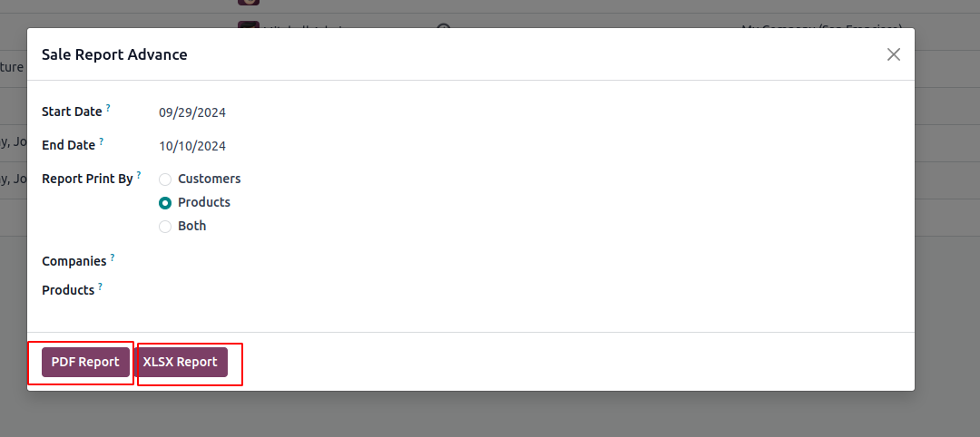Click the End Date help question mark

click(102, 141)
